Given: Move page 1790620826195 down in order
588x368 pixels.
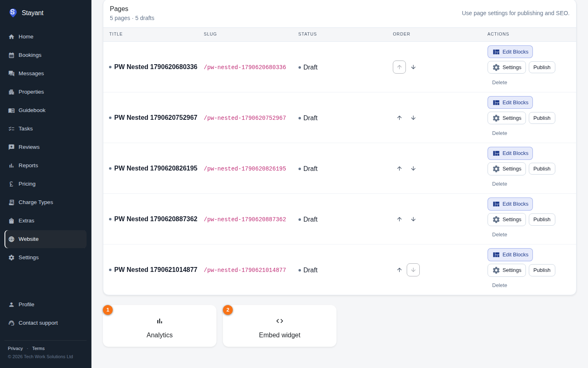Looking at the screenshot, I should 413,168.
